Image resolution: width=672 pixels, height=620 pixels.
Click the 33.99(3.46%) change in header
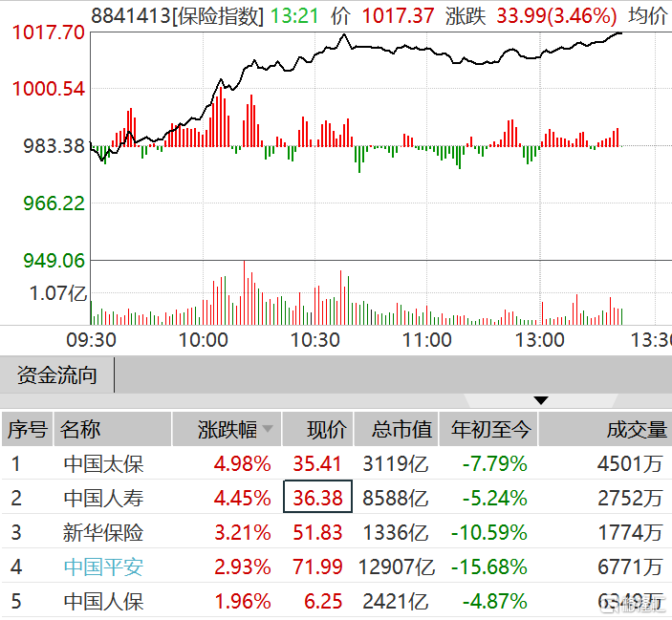(x=556, y=16)
